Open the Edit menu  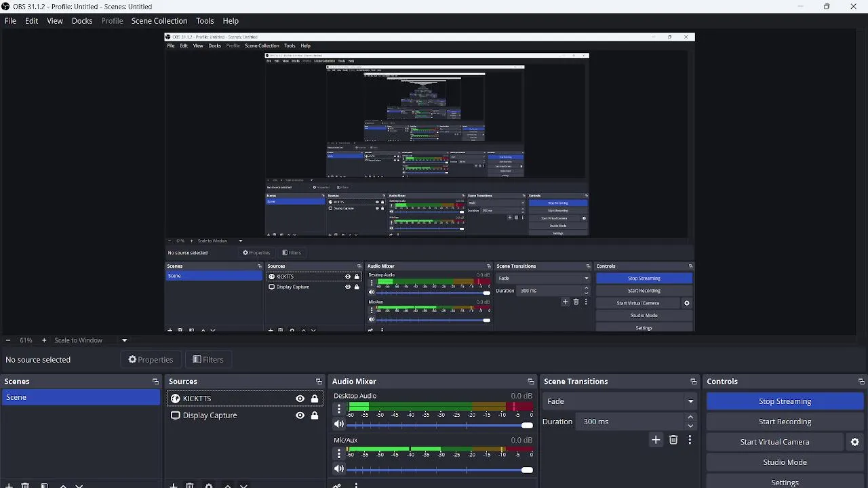click(32, 21)
